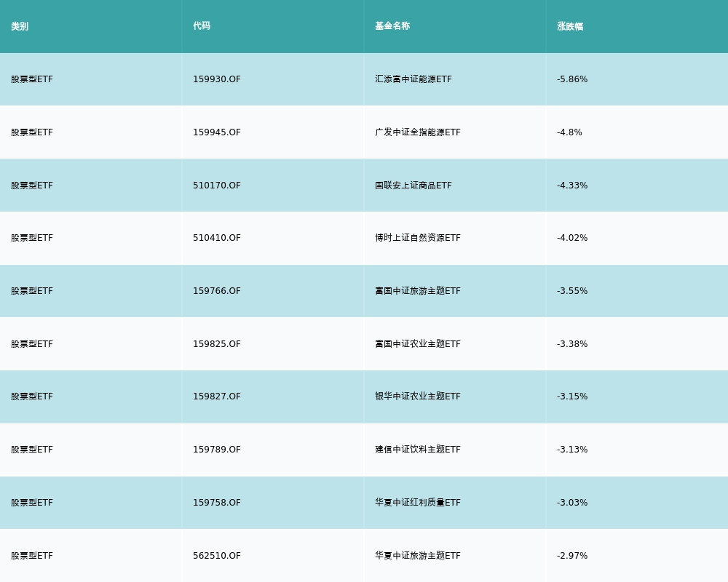Viewport: 728px width, 582px height.
Task: Select fund code 159930.OF
Action: pyautogui.click(x=217, y=79)
